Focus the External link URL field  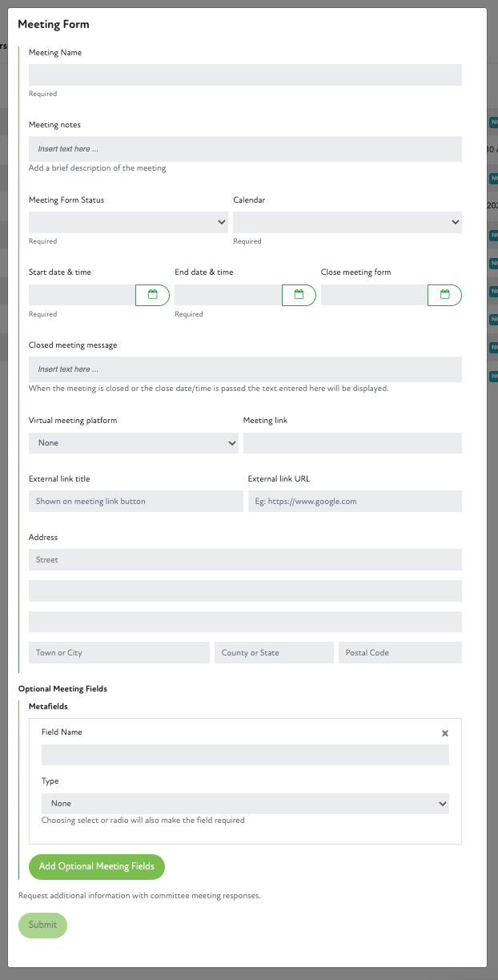tap(355, 502)
